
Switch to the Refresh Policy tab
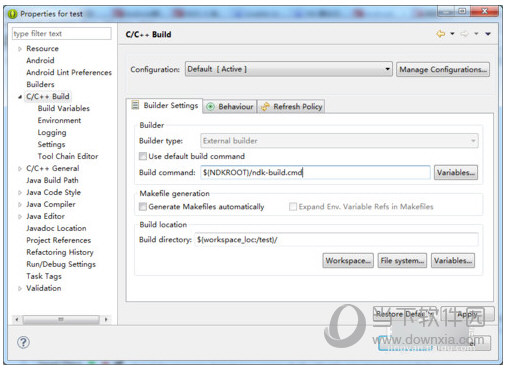[x=291, y=107]
